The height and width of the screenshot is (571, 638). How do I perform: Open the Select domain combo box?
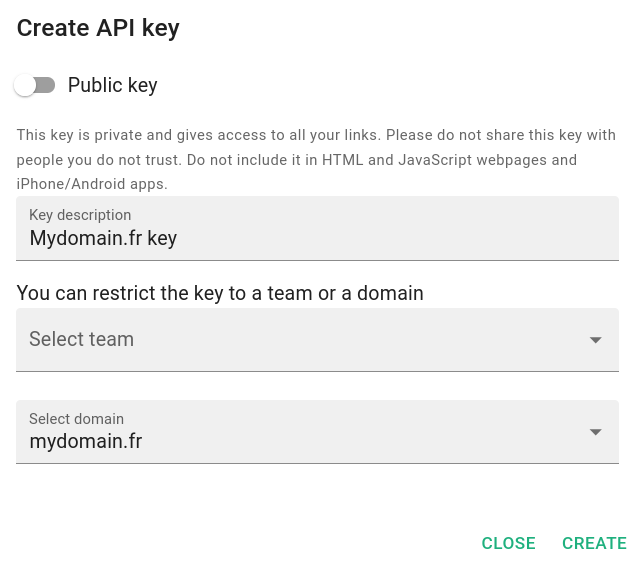(300, 432)
